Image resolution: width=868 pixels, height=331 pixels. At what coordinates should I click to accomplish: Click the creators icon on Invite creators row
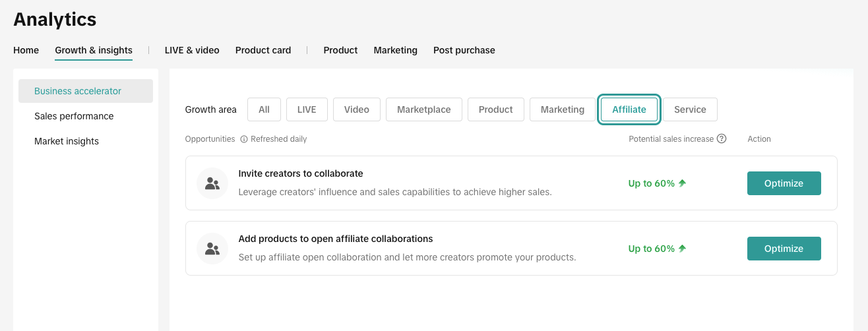pos(212,183)
